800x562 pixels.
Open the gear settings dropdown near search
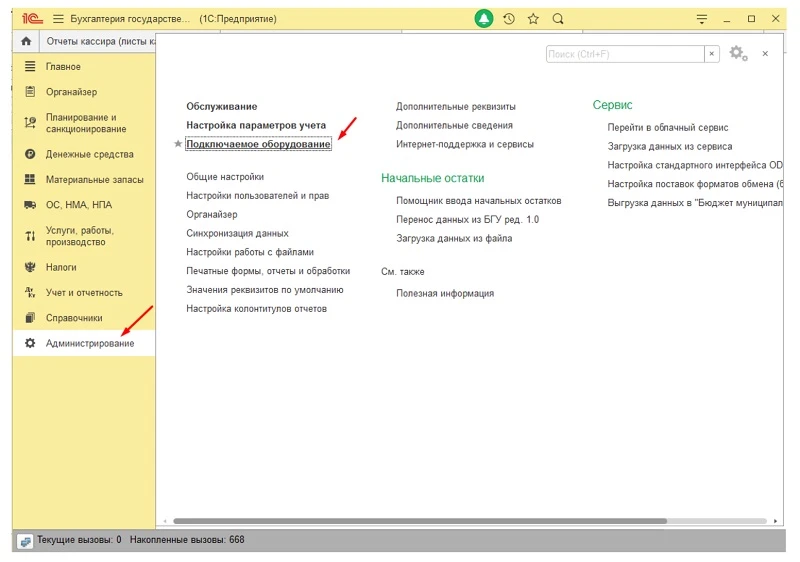point(738,54)
